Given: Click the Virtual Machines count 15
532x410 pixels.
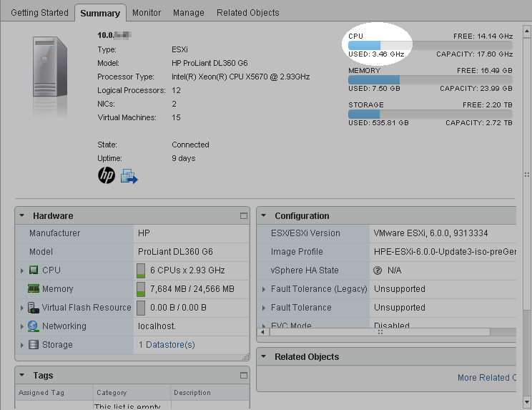Looking at the screenshot, I should [x=176, y=117].
